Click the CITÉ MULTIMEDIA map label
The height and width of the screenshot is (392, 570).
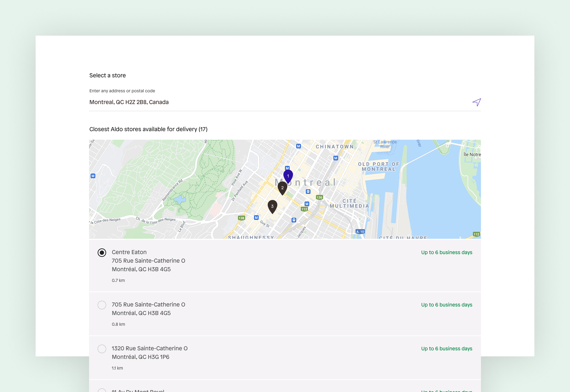click(349, 203)
